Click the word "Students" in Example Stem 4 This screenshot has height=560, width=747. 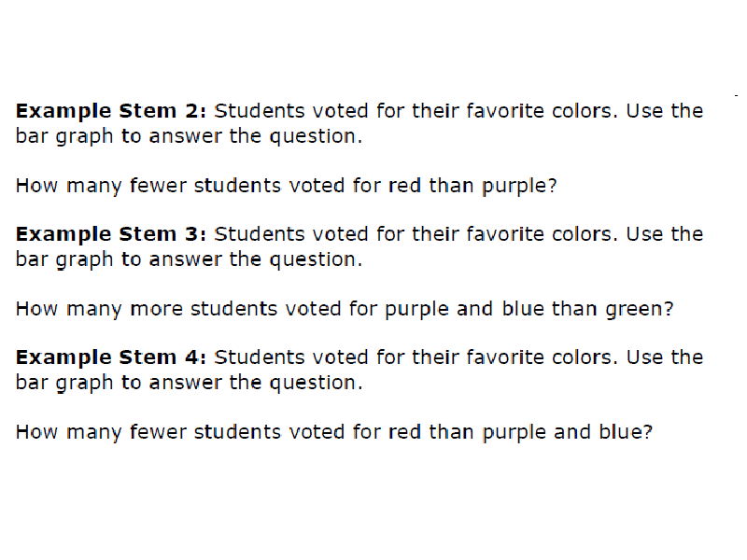coord(260,357)
